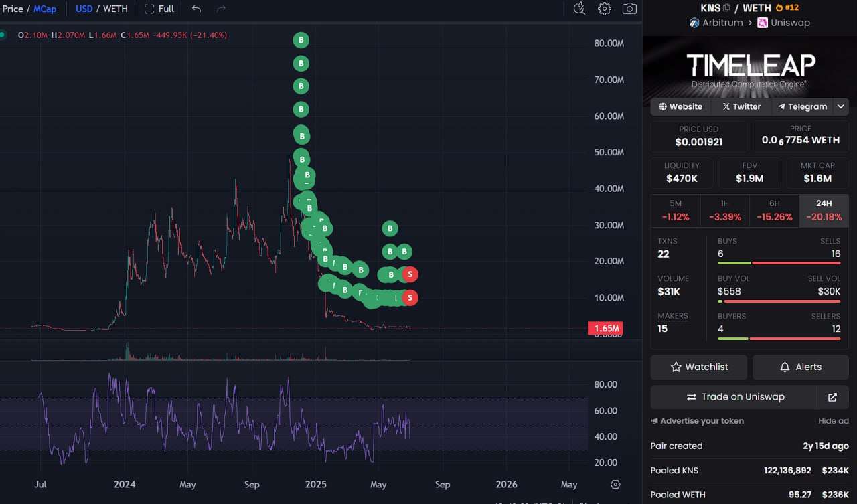This screenshot has height=504, width=857.
Task: Click the TXNS 22 stat
Action: click(668, 248)
